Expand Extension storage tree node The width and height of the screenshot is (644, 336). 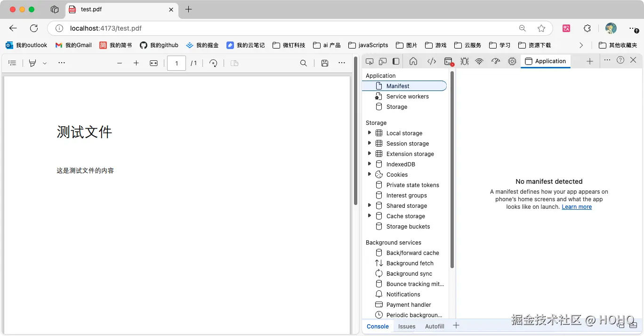coord(370,154)
